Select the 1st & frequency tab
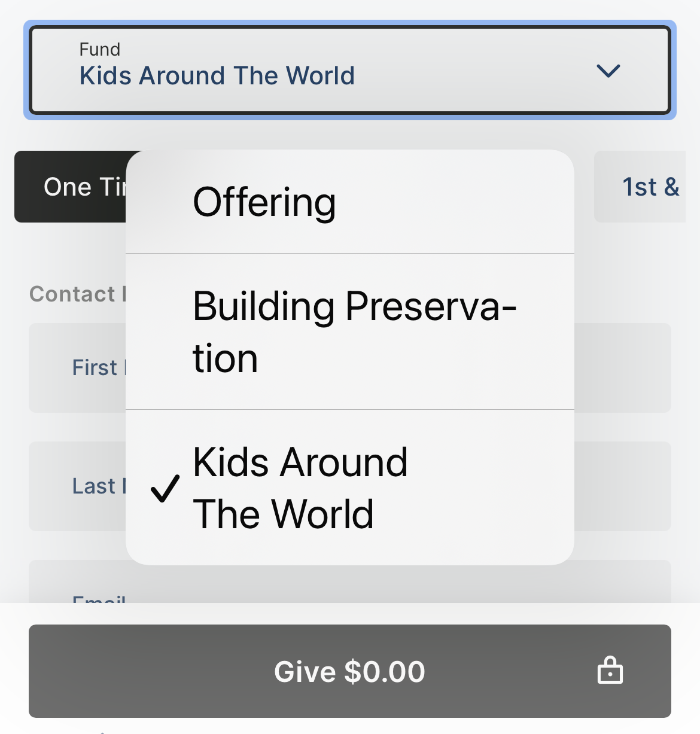Image resolution: width=700 pixels, height=734 pixels. tap(646, 187)
